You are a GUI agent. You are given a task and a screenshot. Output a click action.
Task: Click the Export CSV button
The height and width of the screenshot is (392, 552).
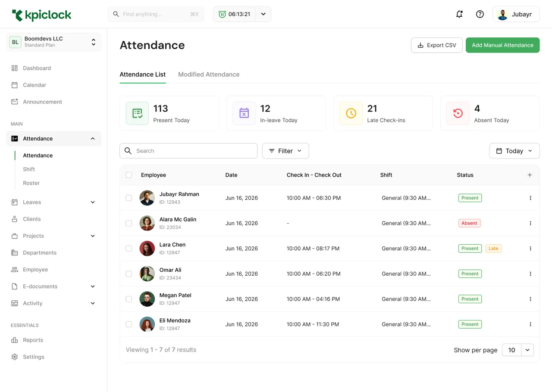coord(437,45)
